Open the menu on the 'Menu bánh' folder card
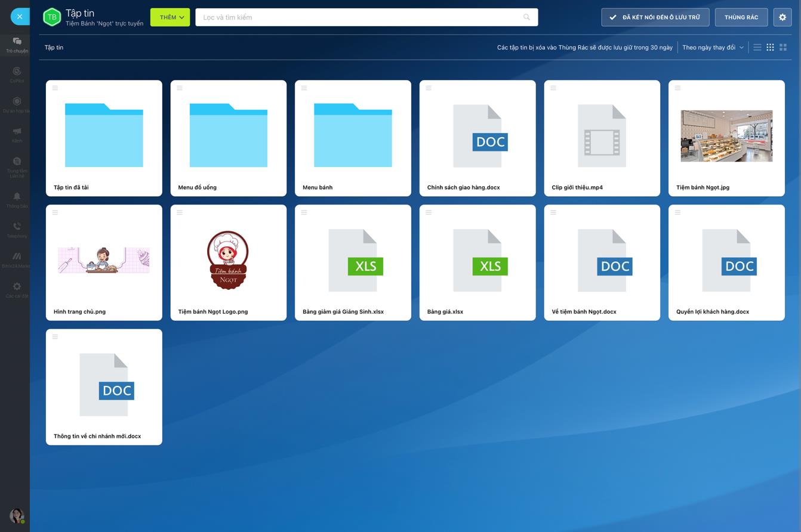 [304, 88]
